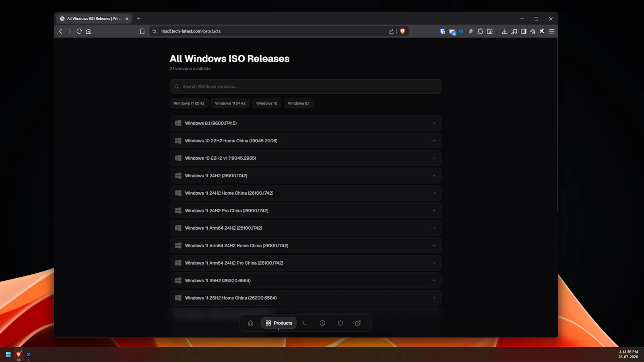The width and height of the screenshot is (644, 362).
Task: Filter by Windows 10 chip
Action: pos(267,103)
